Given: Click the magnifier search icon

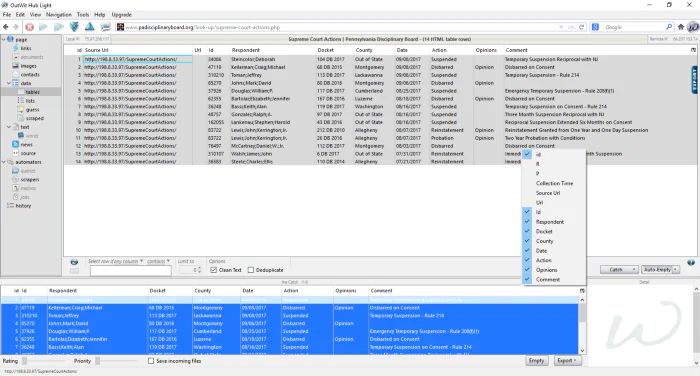Looking at the screenshot, I should pos(669,27).
